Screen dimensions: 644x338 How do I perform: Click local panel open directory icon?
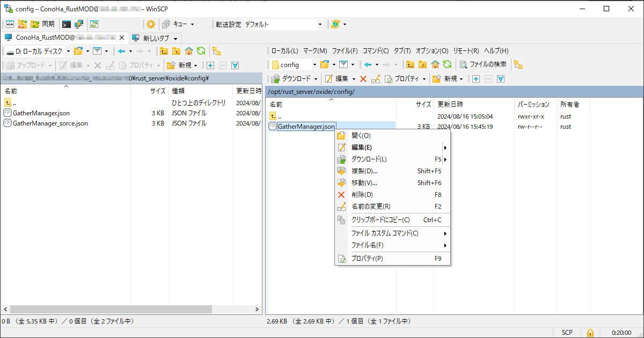click(x=78, y=51)
